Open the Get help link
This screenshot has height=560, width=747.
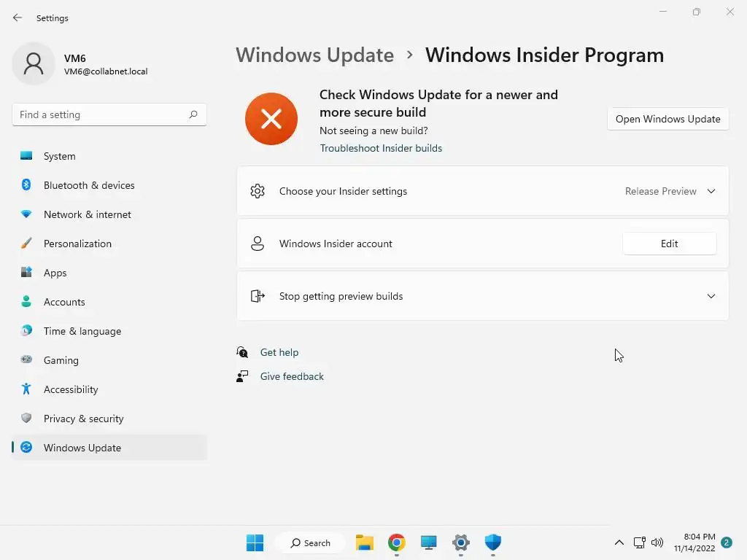point(279,352)
